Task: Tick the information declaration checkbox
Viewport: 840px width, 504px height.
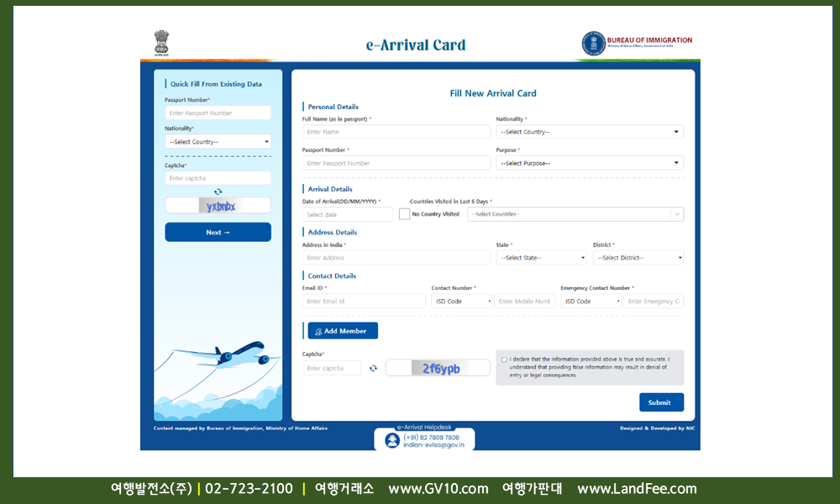Action: 504,360
